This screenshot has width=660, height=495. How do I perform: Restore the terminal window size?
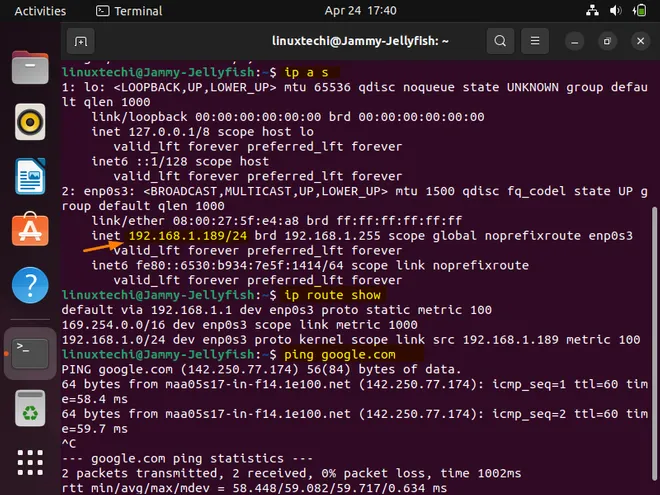pyautogui.click(x=607, y=41)
